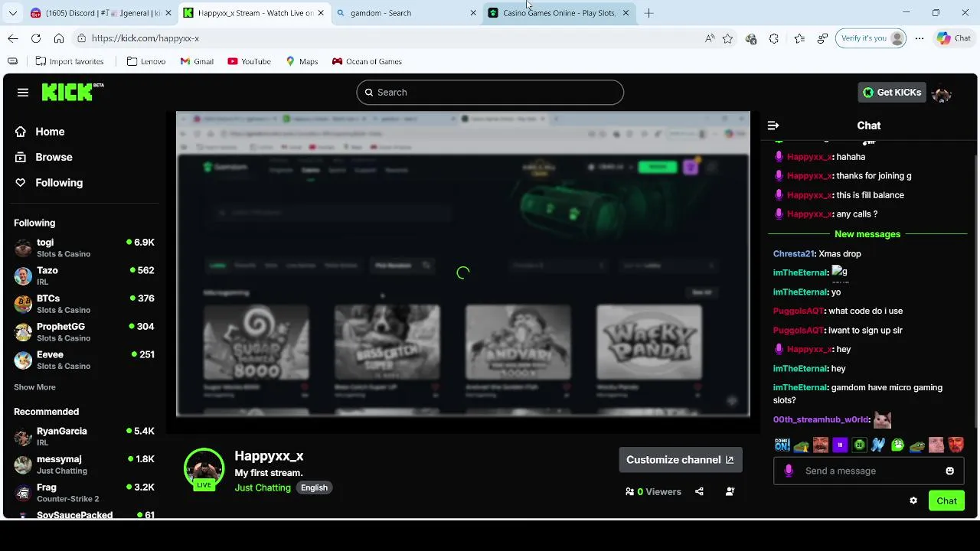This screenshot has width=980, height=551.
Task: Click the green Chat send button
Action: (946, 501)
